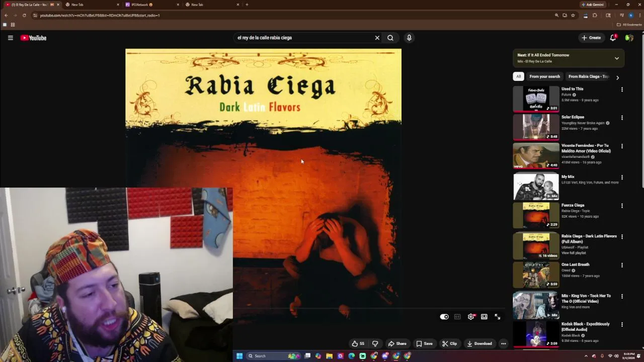Enter fullscreen on the video player
The image size is (644, 362).
pyautogui.click(x=498, y=317)
